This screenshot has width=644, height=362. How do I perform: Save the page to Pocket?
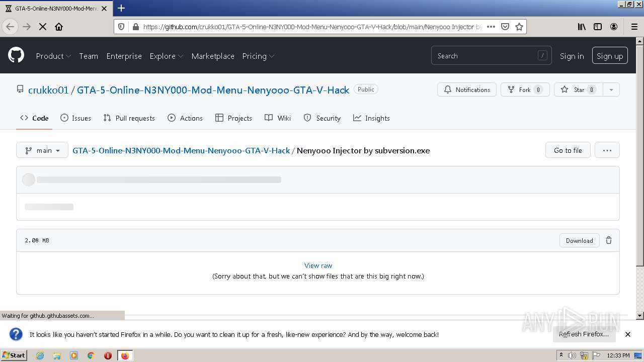pos(505,27)
